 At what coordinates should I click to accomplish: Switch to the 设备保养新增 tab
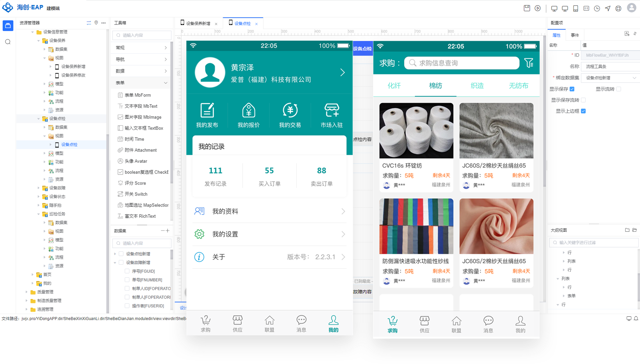click(x=198, y=24)
